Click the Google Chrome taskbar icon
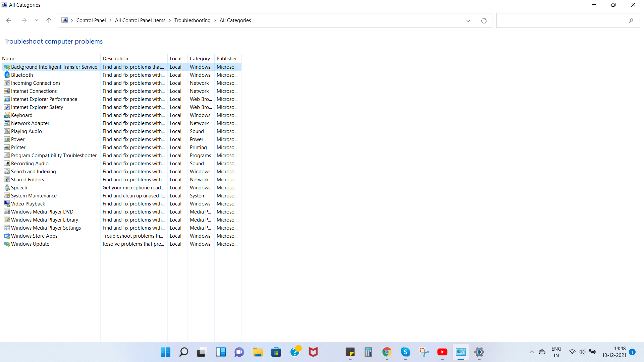 387,352
